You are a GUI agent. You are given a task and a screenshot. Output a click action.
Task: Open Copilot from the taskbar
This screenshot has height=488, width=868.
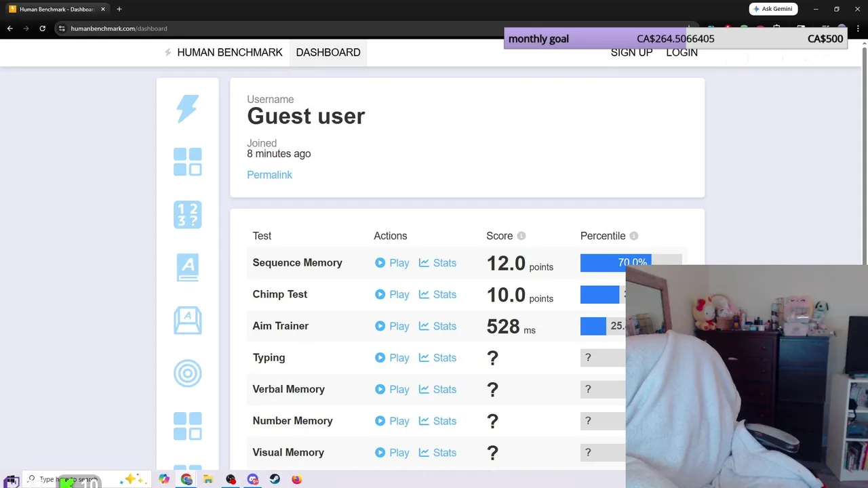164,479
